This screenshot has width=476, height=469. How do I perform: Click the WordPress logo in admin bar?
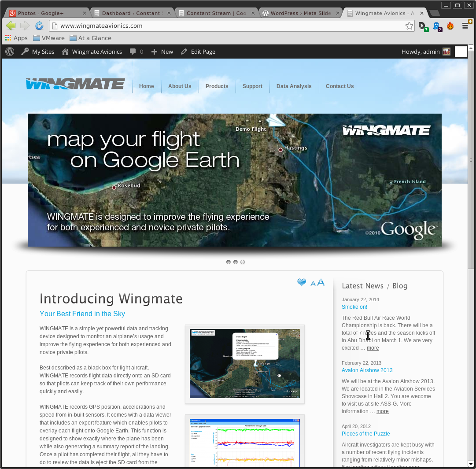(x=10, y=52)
